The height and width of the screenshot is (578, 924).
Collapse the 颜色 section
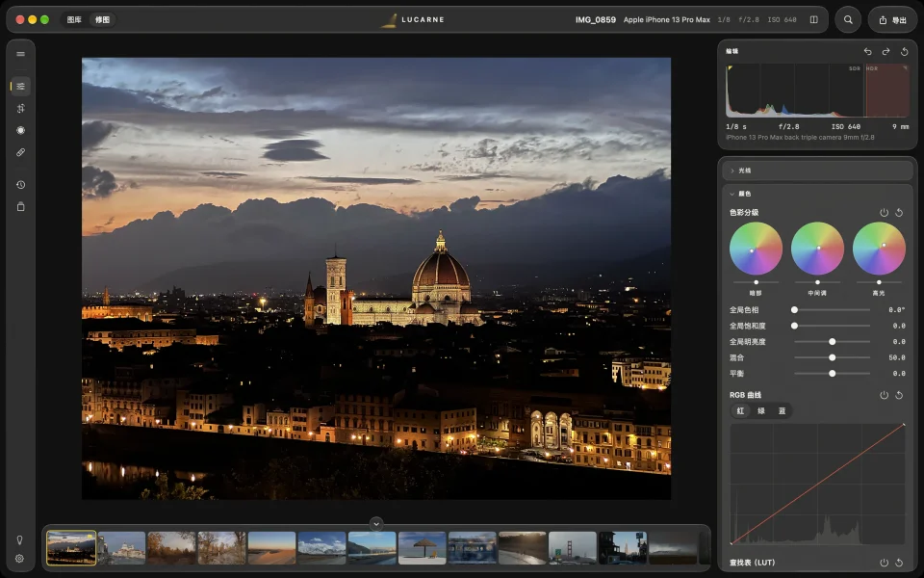(818, 194)
